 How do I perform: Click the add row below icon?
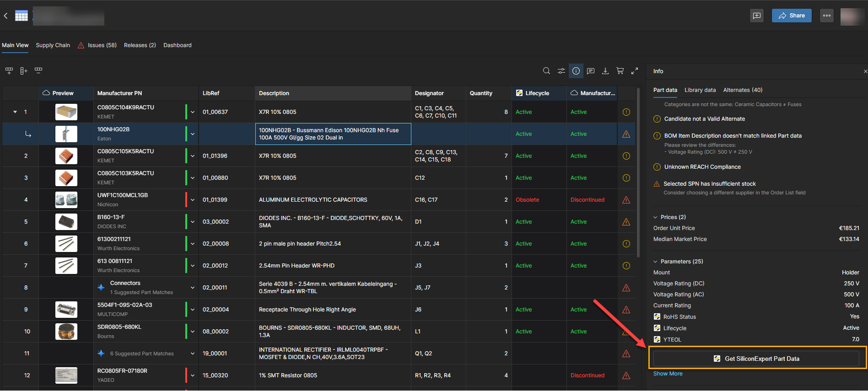click(x=9, y=71)
